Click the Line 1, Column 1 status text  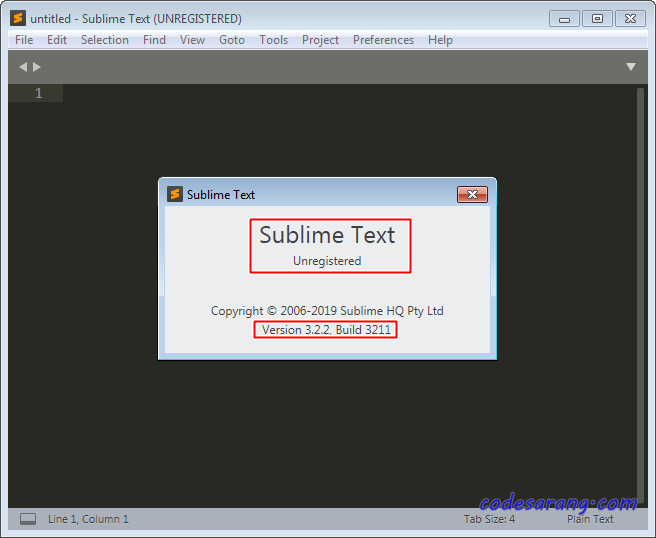pos(88,519)
